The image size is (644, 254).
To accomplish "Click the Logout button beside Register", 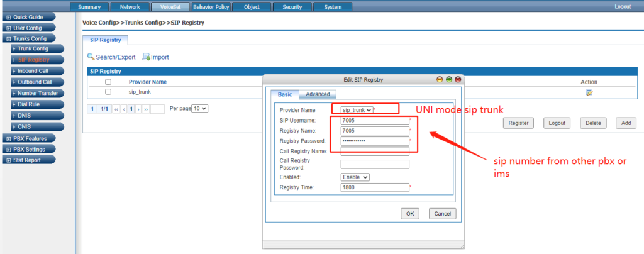I will coord(557,123).
